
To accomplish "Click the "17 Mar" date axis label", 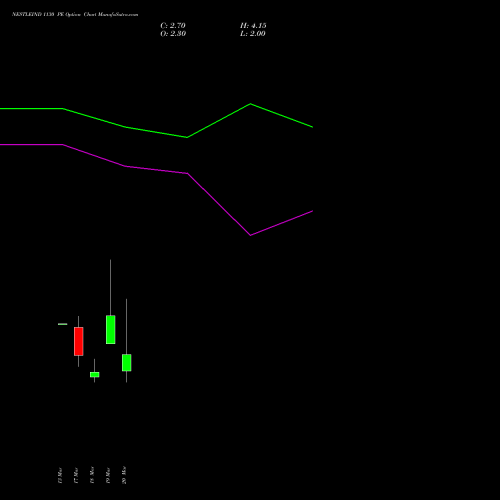I will tap(76, 475).
